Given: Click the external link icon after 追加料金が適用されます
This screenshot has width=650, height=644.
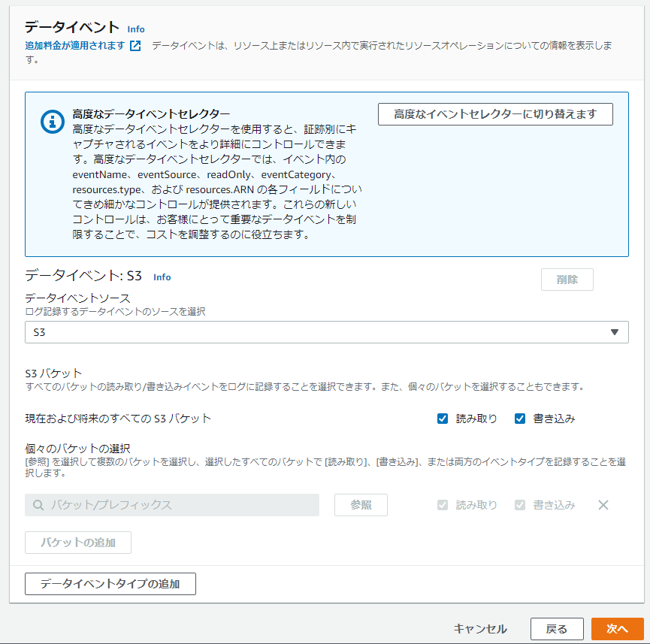Looking at the screenshot, I should tap(135, 46).
